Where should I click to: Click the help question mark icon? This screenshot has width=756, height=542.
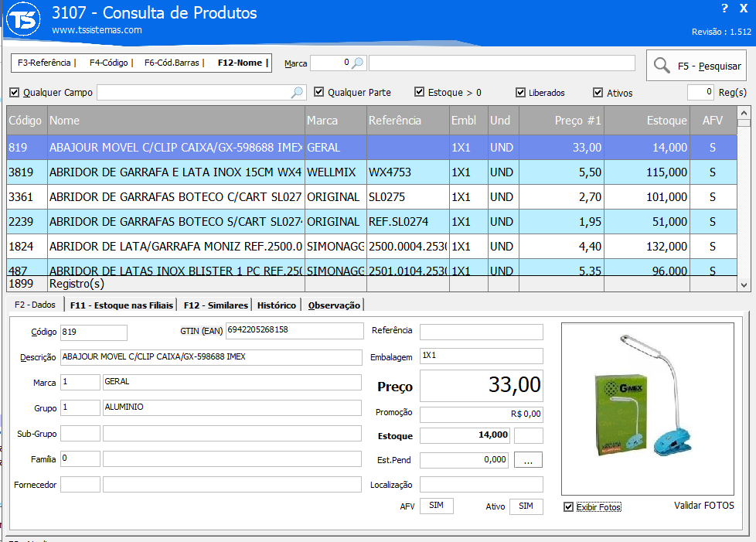tap(724, 9)
